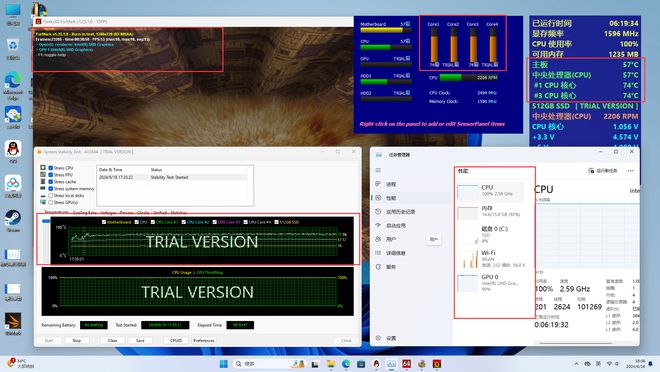Select the CPU performance graph thumbnail
The height and width of the screenshot is (372, 660).
tap(468, 192)
